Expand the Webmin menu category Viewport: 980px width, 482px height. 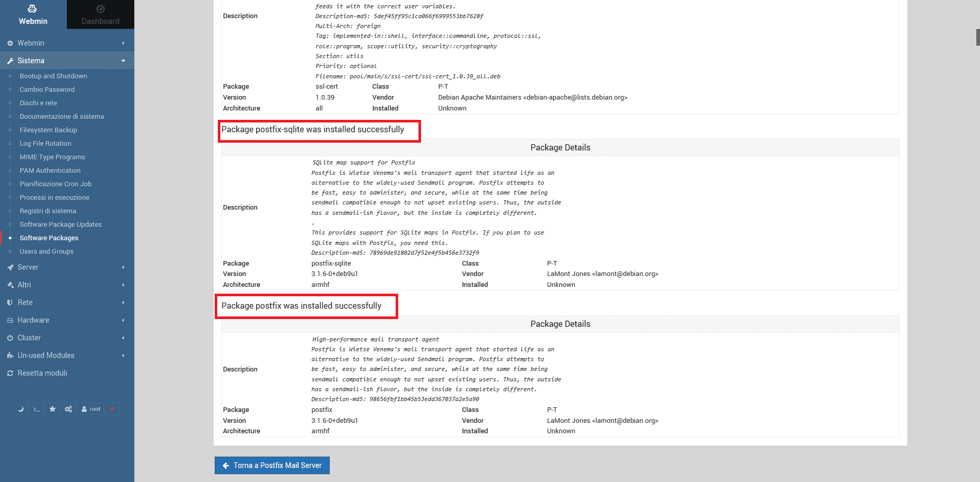coord(67,43)
